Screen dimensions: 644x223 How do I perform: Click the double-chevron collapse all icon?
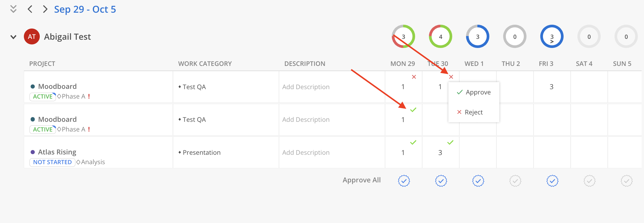click(13, 9)
